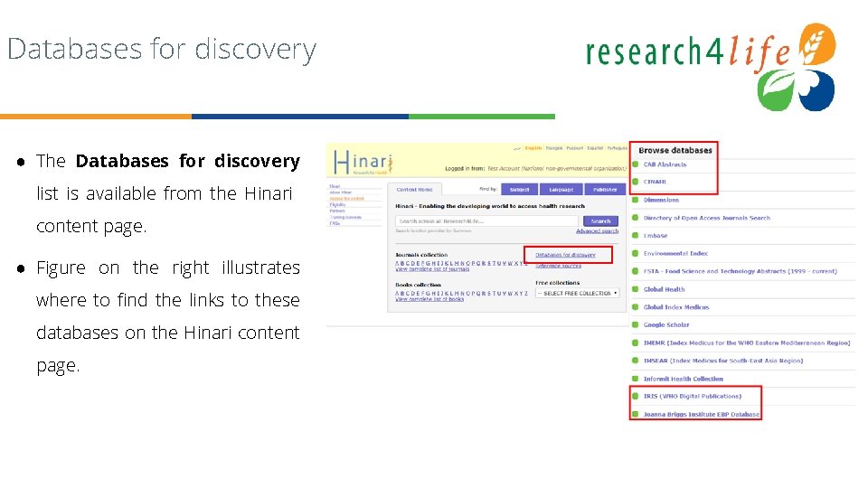Open Training materials in left sidebar
This screenshot has height=488, width=868.
345,218
